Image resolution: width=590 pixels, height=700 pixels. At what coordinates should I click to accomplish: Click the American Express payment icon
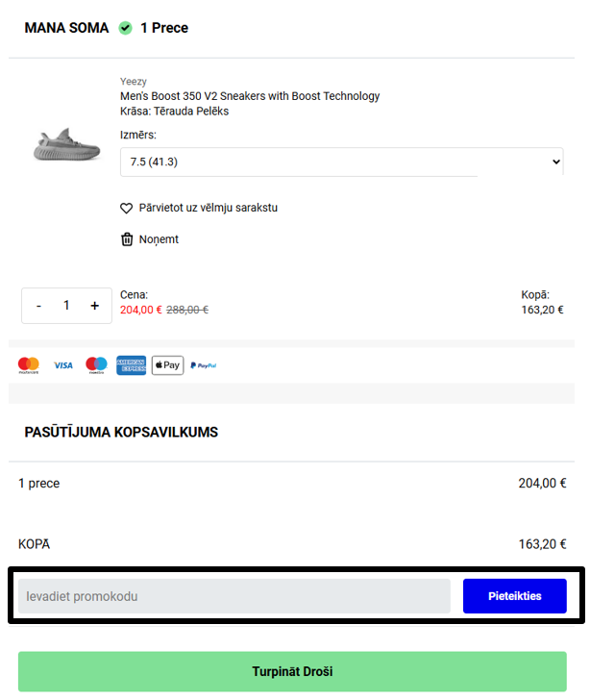131,365
